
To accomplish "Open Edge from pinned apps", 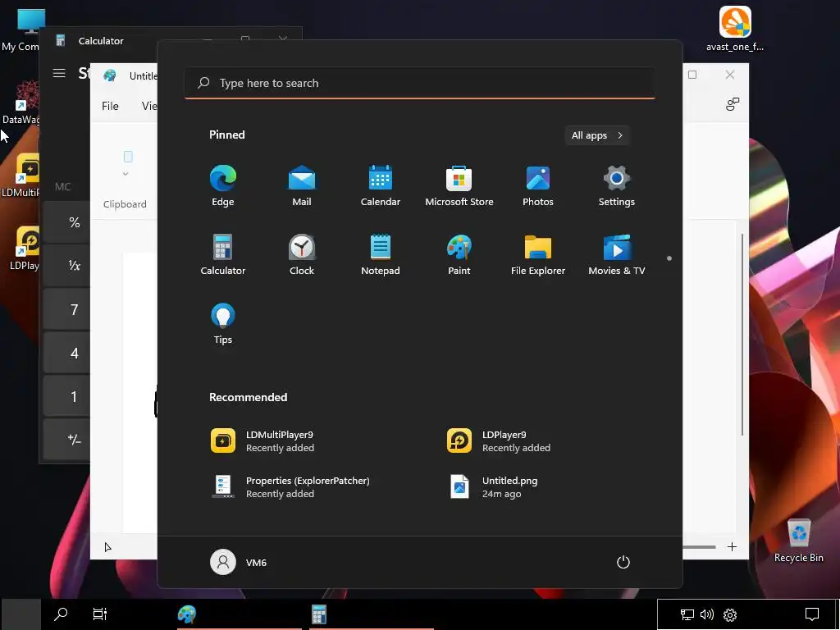I will pos(223,186).
